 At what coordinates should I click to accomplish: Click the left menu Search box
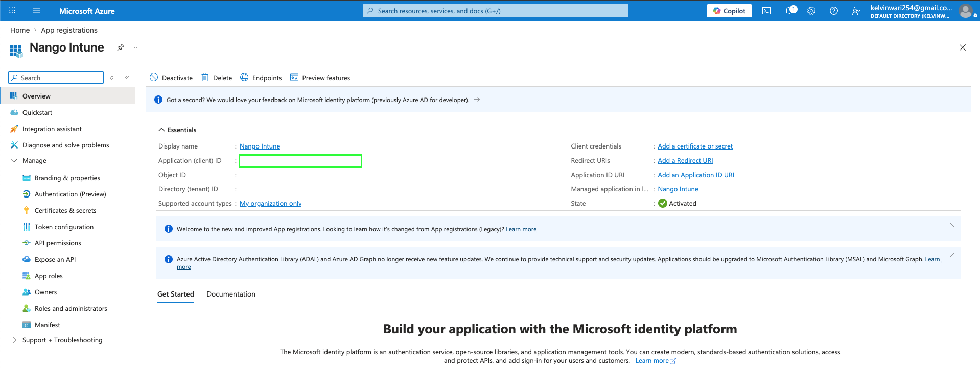(56, 78)
